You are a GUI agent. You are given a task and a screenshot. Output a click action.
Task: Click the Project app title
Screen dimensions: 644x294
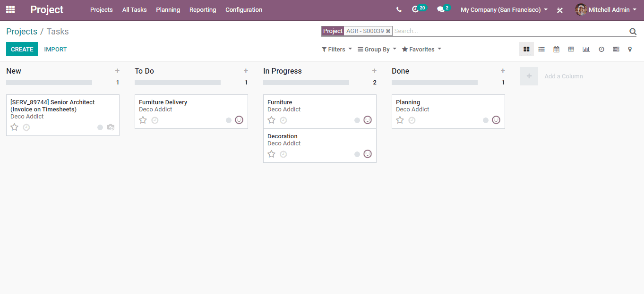pos(47,9)
